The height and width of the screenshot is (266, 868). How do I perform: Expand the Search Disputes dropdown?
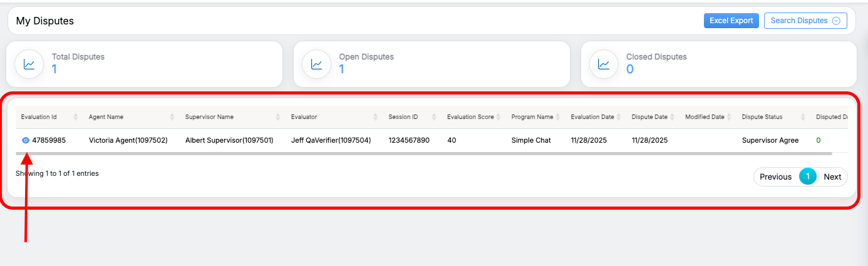coord(805,21)
